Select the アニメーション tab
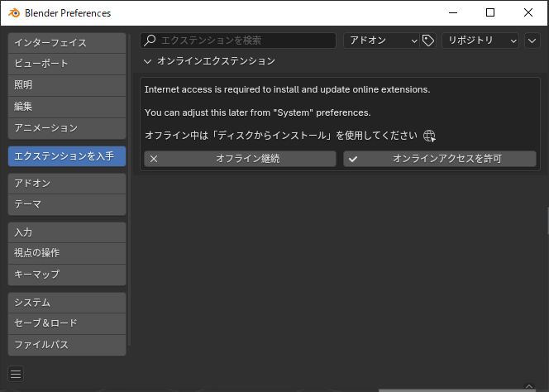The height and width of the screenshot is (392, 549). click(x=66, y=128)
